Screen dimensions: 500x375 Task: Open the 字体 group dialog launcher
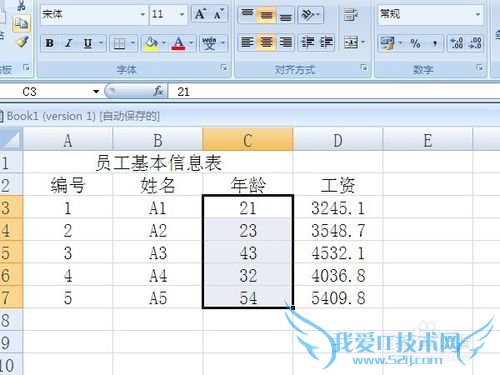(x=224, y=68)
